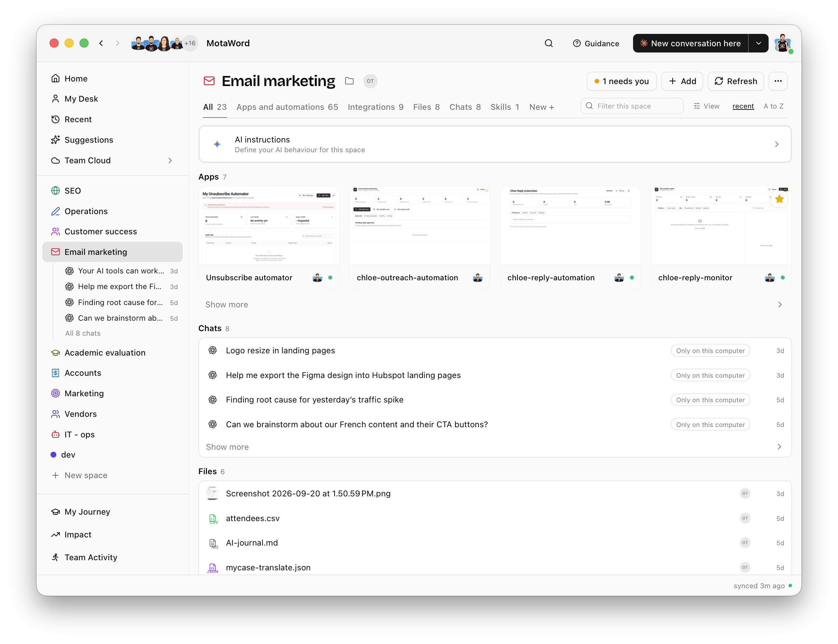Show more apps
This screenshot has height=644, width=838.
click(495, 304)
